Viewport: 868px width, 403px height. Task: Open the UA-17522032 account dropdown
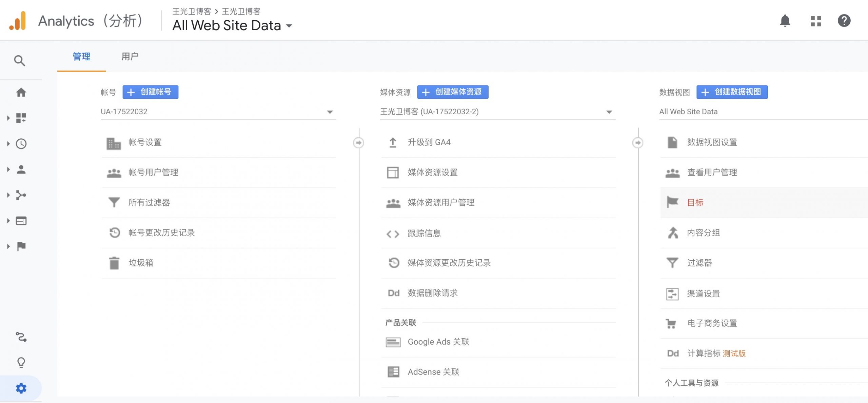point(218,112)
